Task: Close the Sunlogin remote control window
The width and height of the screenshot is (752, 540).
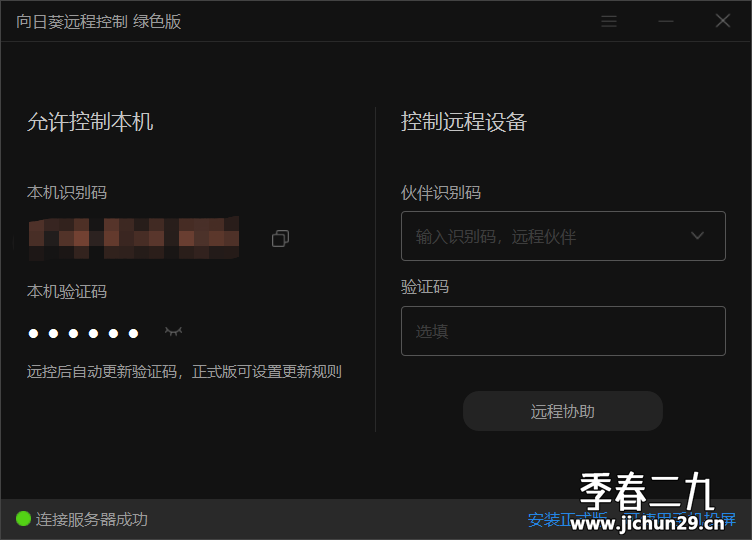Action: pyautogui.click(x=723, y=21)
